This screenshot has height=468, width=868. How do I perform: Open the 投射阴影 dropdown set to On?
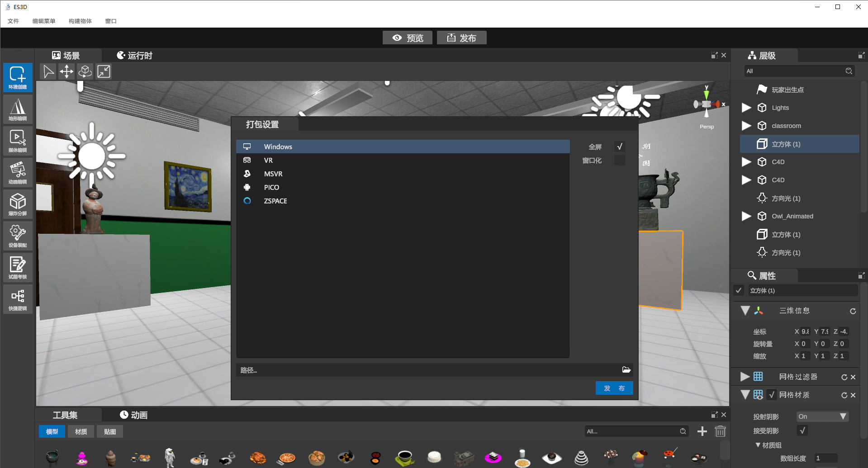(x=822, y=416)
